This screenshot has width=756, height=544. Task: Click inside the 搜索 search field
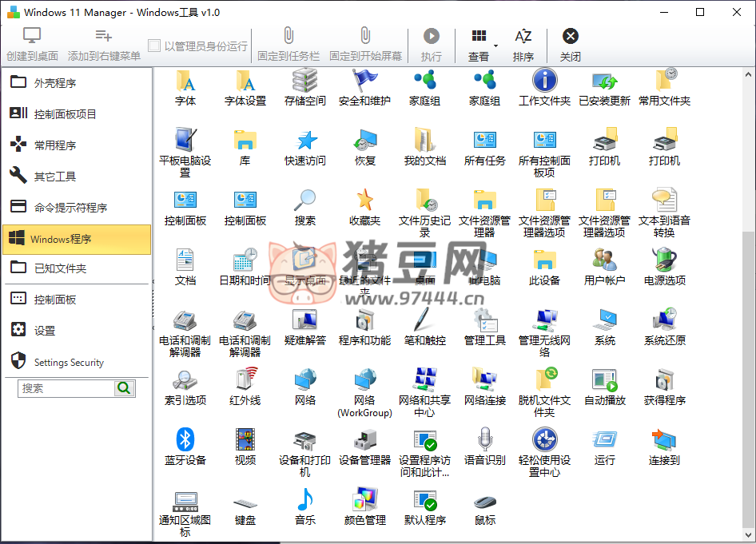pos(66,388)
